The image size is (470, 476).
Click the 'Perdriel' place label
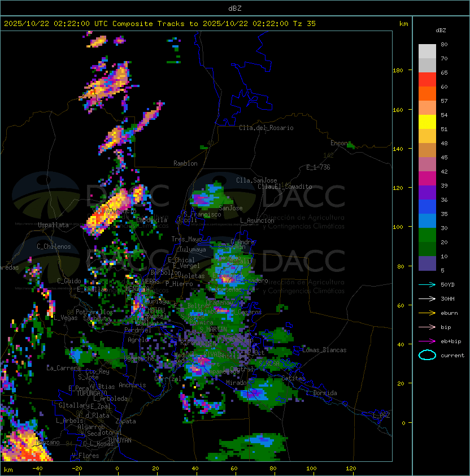(138, 330)
